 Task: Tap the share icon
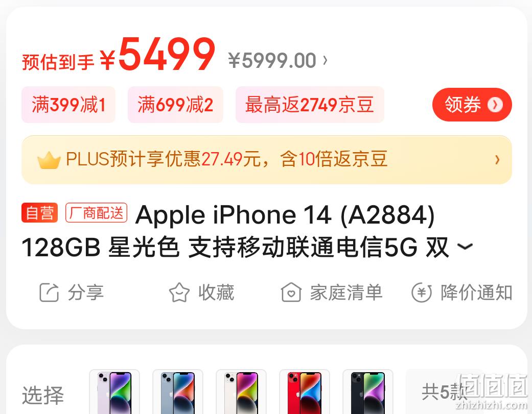(x=49, y=293)
